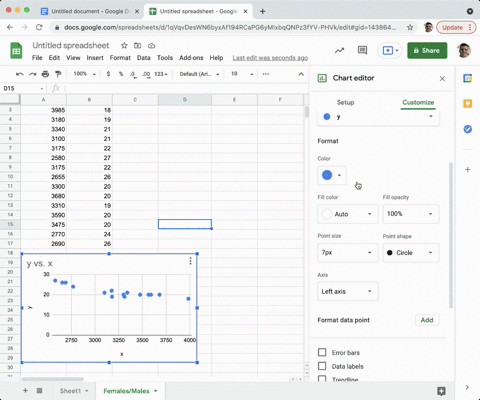Viewport: 480px width, 400px height.
Task: Open a new browser tab
Action: [263, 11]
